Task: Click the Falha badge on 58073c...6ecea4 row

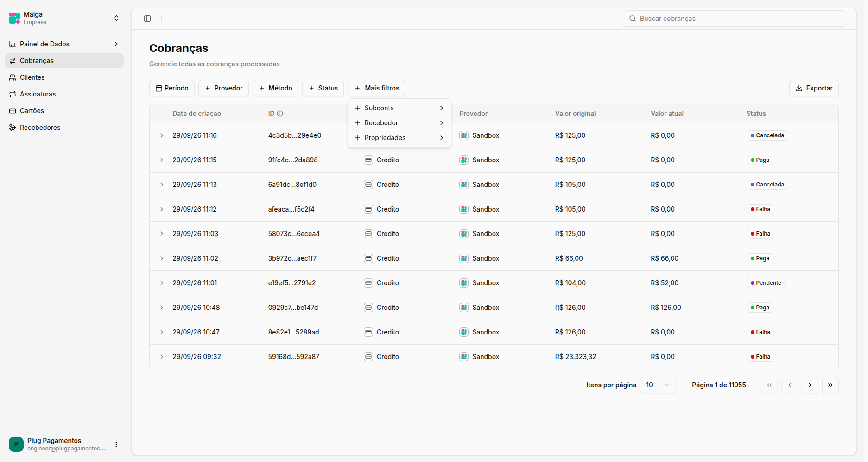Action: pos(760,234)
